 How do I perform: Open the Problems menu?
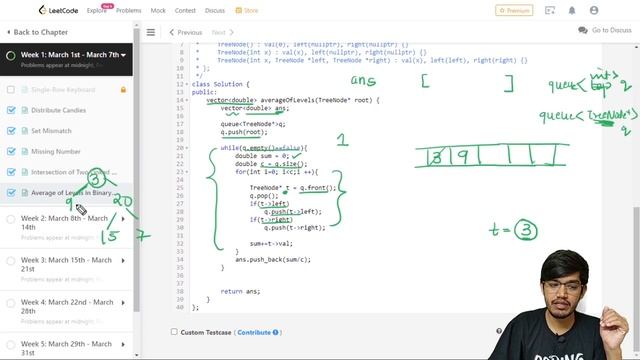[x=129, y=11]
